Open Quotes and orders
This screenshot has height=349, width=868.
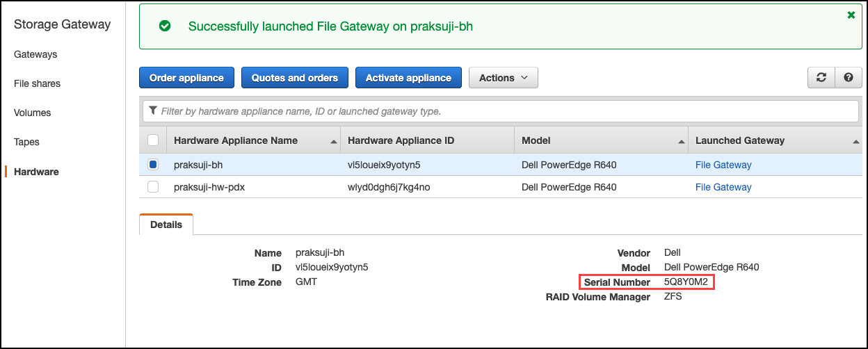click(x=294, y=78)
